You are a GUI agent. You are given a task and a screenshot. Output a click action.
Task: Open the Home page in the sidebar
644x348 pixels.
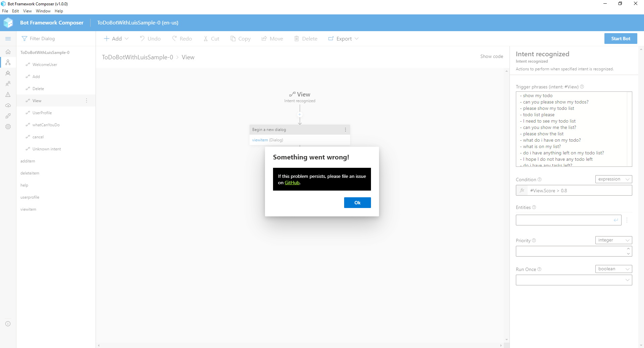click(x=8, y=52)
